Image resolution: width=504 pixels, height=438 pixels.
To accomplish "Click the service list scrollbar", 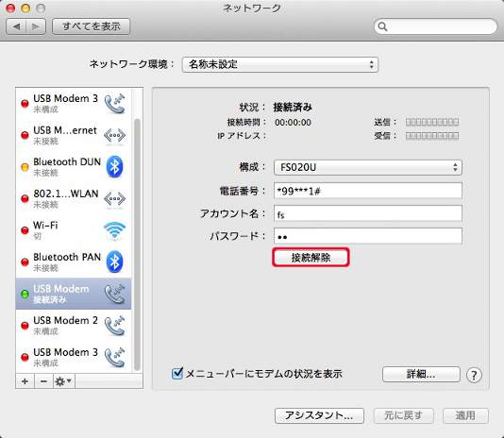I will pos(137,244).
